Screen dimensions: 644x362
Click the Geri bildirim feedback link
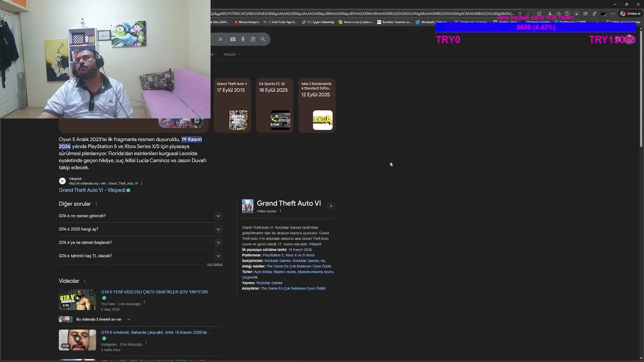(215, 264)
